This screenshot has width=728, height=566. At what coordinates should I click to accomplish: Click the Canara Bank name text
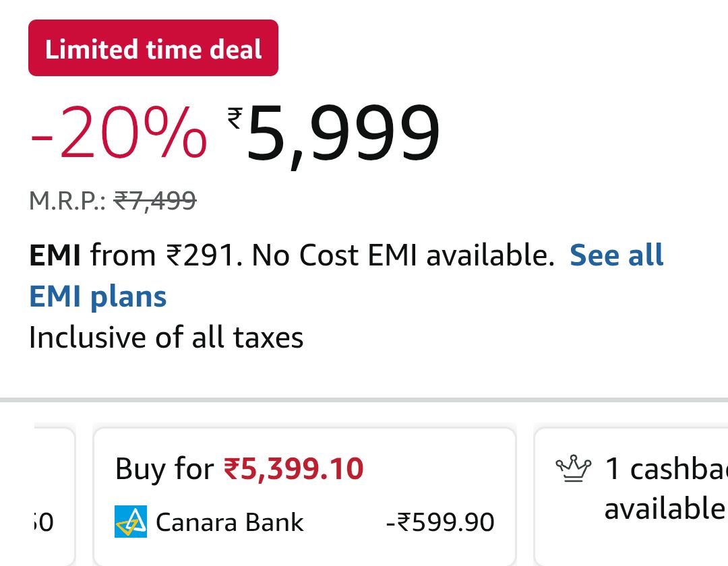[229, 522]
